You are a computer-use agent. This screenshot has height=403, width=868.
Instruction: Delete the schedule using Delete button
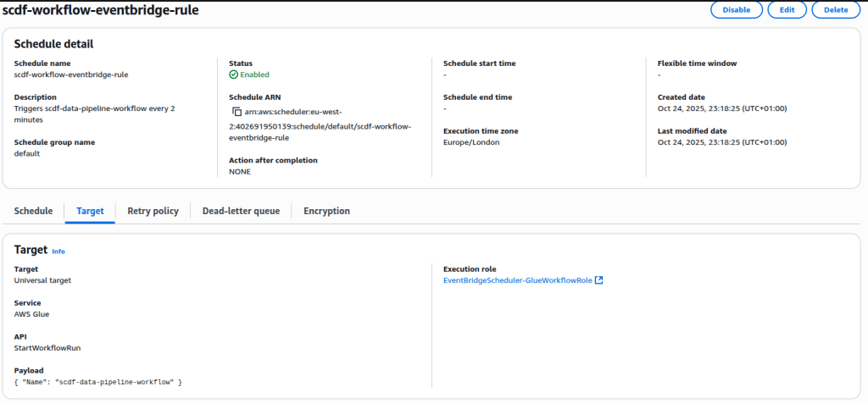coord(835,10)
